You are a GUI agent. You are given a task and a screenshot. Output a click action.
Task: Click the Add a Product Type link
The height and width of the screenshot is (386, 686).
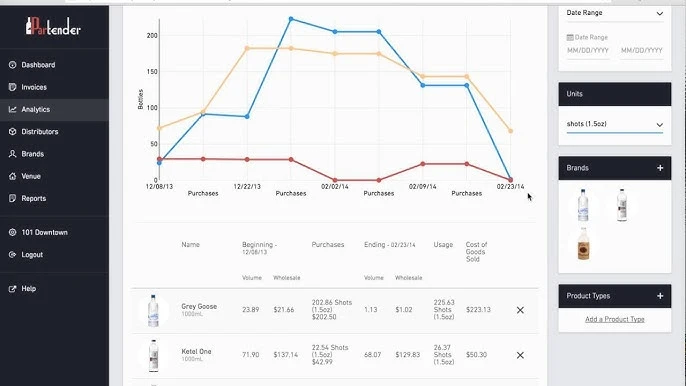point(615,319)
